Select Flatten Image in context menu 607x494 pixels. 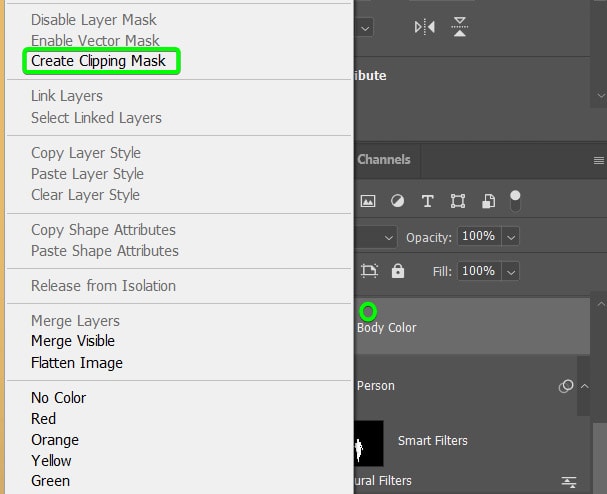pyautogui.click(x=77, y=363)
